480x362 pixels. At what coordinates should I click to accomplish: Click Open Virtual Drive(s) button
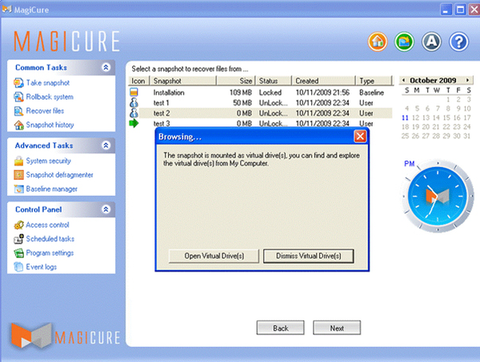pos(214,256)
